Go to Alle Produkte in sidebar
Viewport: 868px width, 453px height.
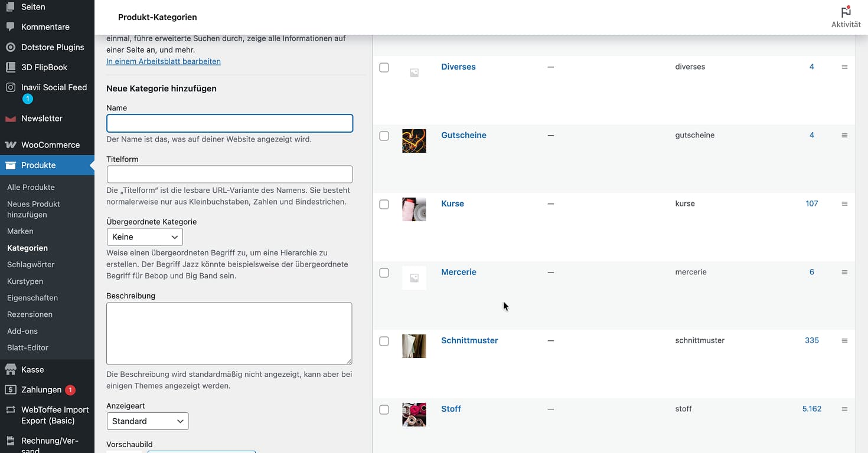point(31,187)
